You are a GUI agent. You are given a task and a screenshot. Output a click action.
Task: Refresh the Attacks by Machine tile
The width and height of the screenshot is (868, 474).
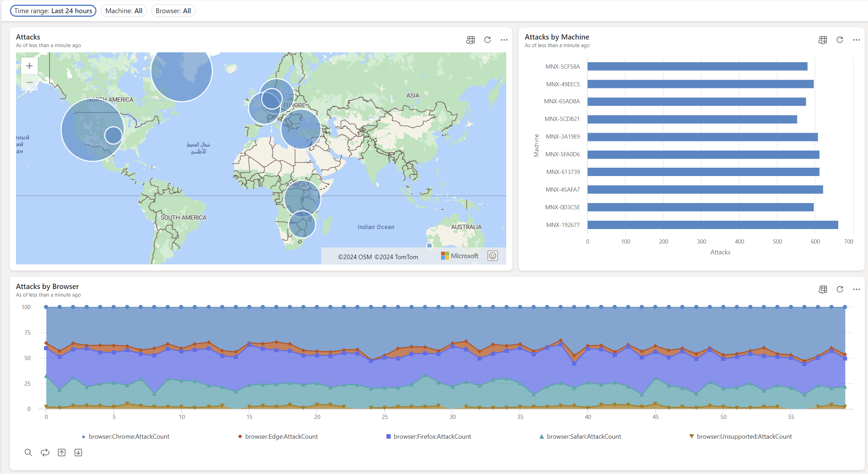tap(839, 40)
